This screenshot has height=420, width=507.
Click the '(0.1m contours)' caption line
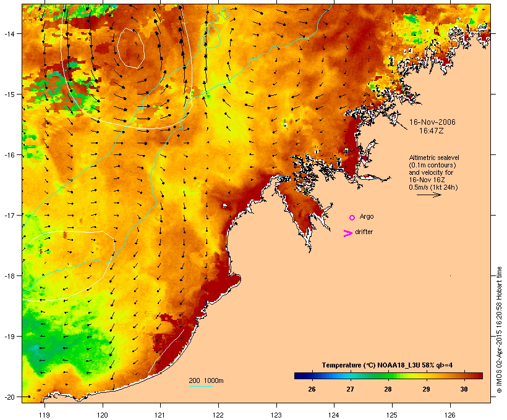pyautogui.click(x=432, y=165)
